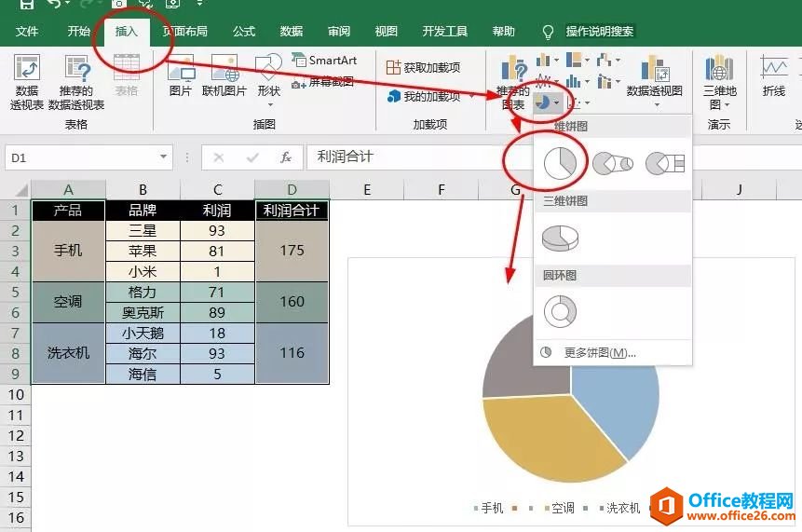Screen dimensions: 802x532
Task: Switch to the Formulas (公式) tab
Action: click(244, 32)
